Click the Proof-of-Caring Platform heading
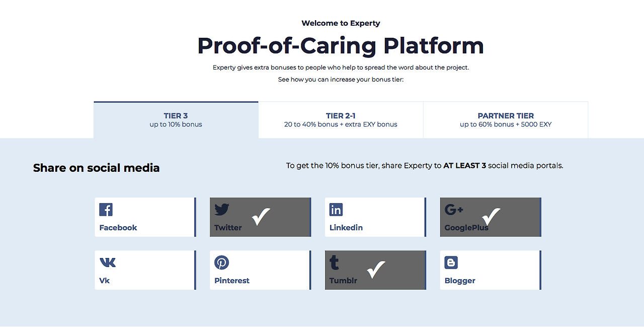Viewport: 644px width, 327px height. [341, 45]
